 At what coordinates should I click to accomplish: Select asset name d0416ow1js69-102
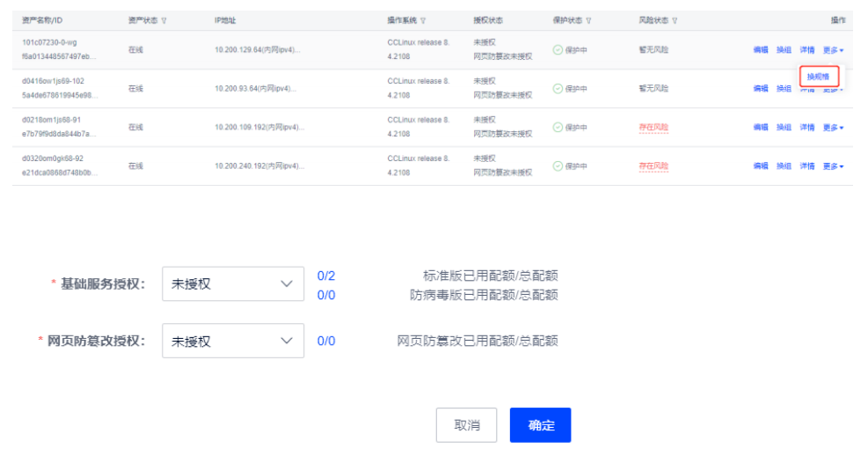[x=53, y=82]
